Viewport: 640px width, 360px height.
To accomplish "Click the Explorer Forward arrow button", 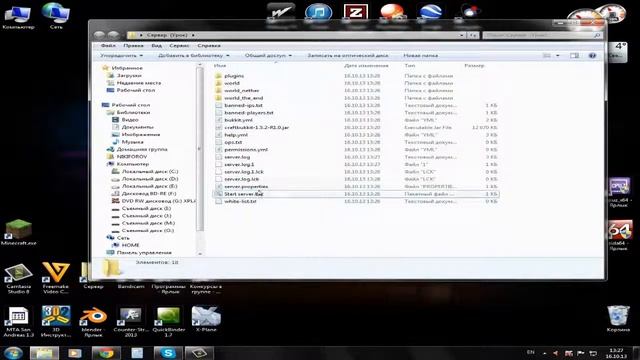I will (113, 35).
